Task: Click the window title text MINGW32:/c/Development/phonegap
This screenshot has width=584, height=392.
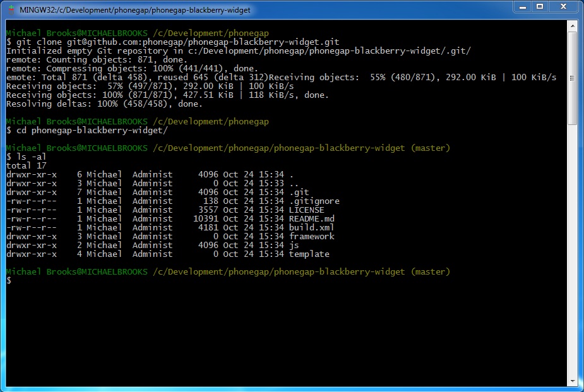Action: 135,10
